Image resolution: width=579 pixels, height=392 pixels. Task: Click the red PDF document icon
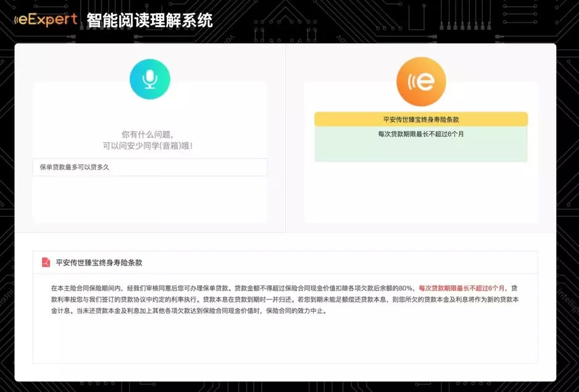(46, 262)
